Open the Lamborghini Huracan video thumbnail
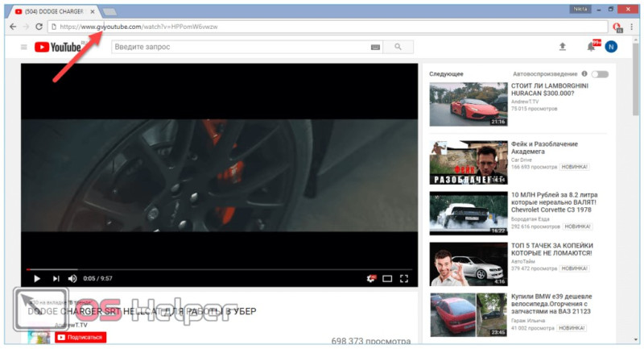The image size is (644, 349). (469, 104)
